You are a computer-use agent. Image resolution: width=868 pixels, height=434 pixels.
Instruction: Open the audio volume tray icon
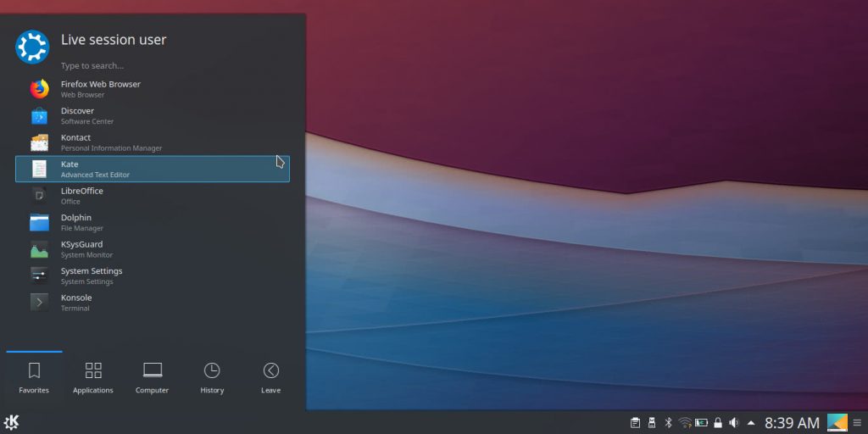point(734,423)
